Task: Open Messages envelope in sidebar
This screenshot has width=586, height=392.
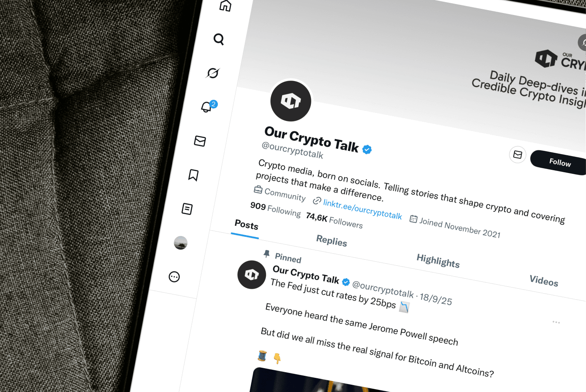Action: [x=200, y=141]
